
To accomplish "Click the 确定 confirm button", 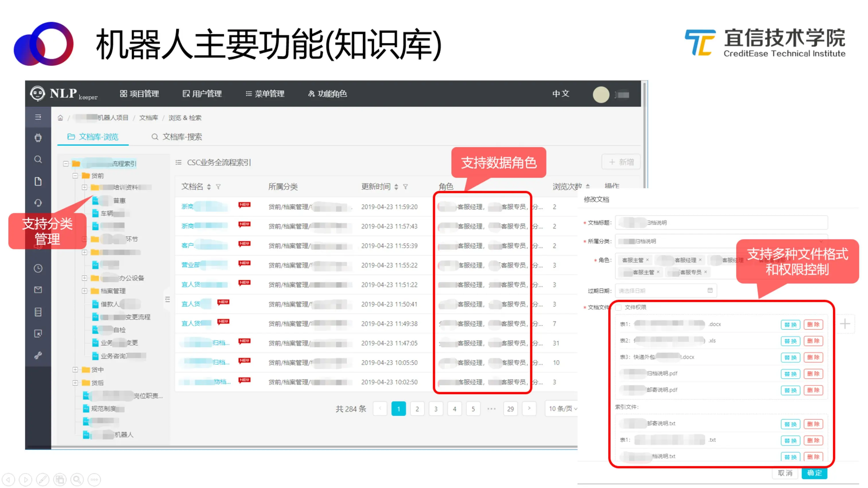I will point(814,473).
